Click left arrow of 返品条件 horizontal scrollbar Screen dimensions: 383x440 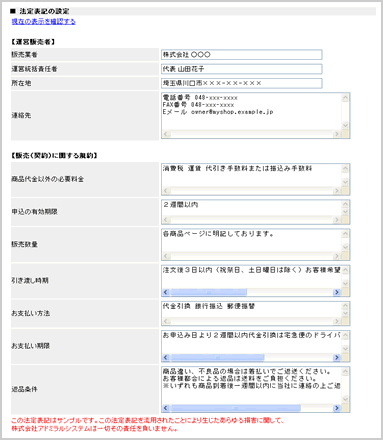click(166, 408)
